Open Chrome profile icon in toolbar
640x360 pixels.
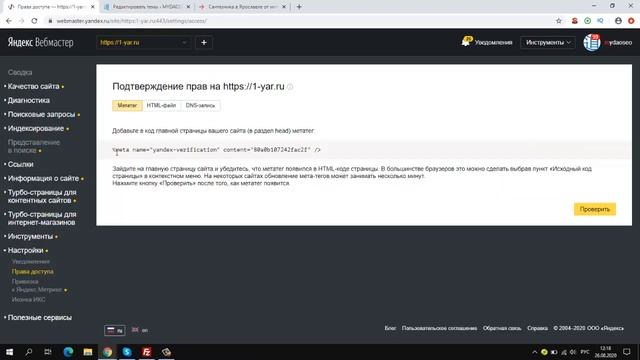click(618, 21)
